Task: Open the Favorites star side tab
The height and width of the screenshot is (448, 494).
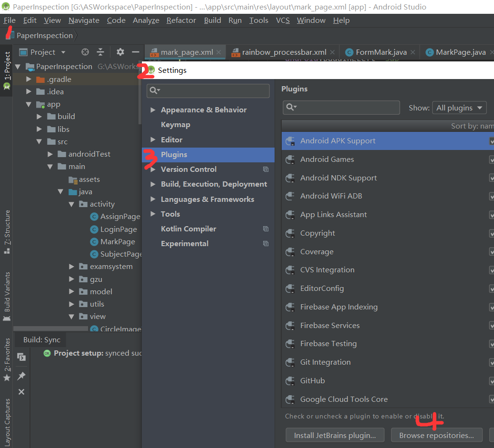Action: [7, 359]
